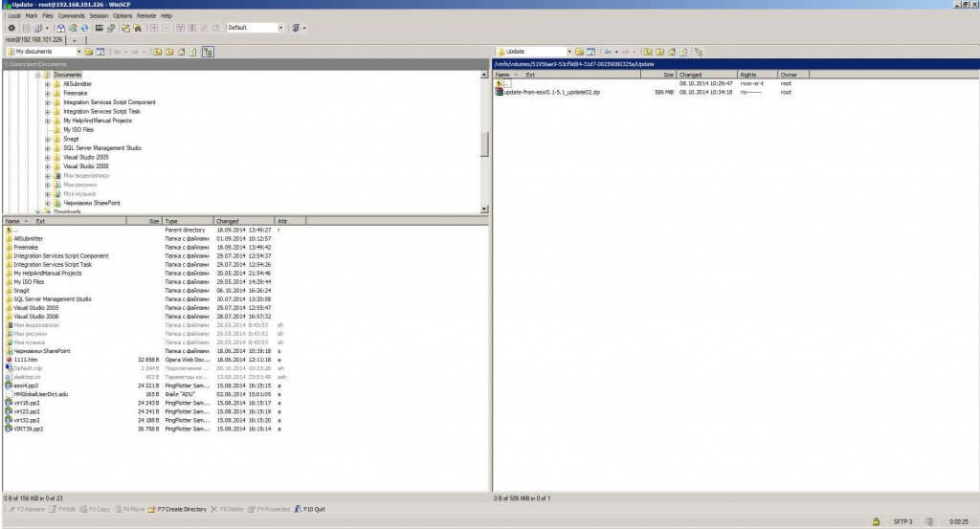Open the Options menu
The image size is (980, 529).
click(122, 15)
